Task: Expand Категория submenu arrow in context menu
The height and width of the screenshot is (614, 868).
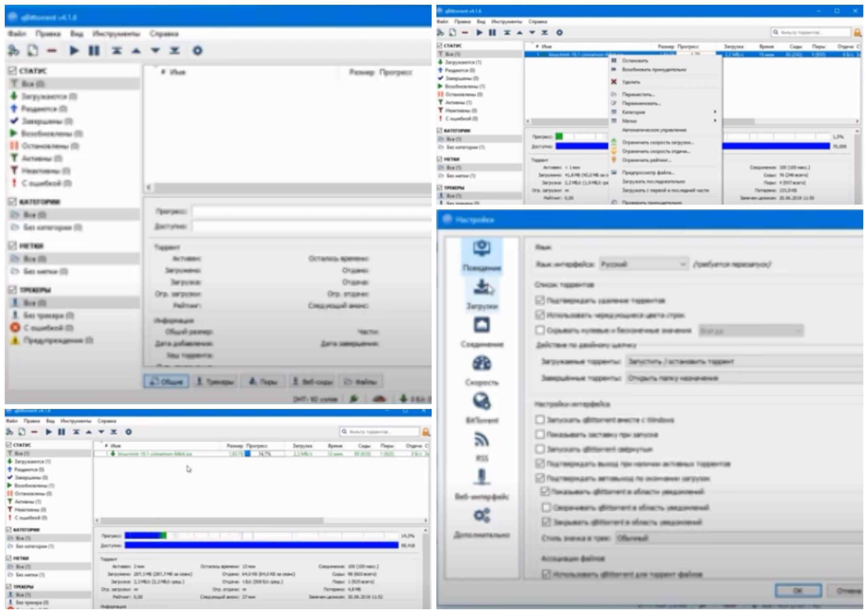Action: point(715,112)
